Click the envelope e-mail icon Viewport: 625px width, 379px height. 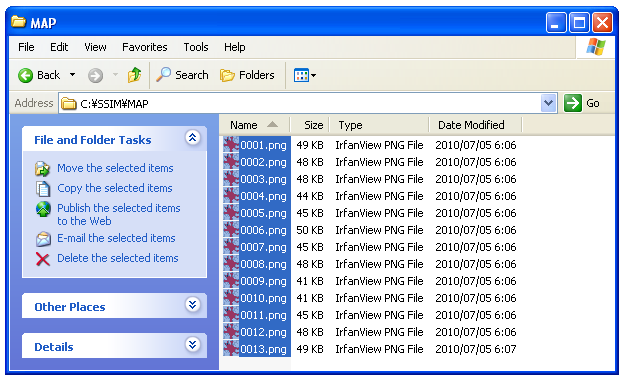(x=43, y=239)
